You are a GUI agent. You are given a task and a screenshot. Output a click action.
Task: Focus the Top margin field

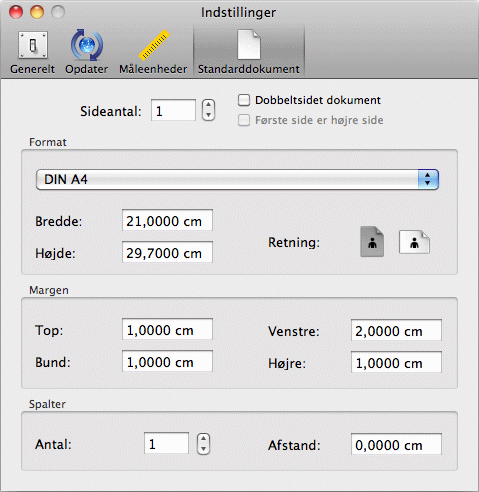pyautogui.click(x=167, y=329)
